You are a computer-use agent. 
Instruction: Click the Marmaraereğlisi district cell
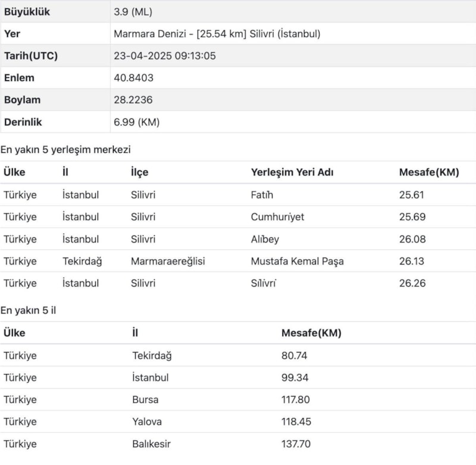(x=168, y=261)
